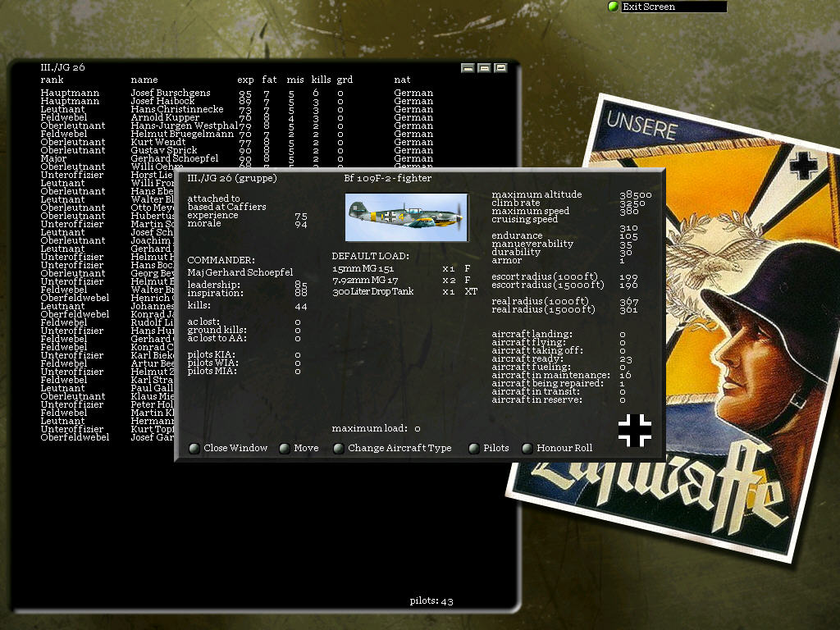The height and width of the screenshot is (630, 840).
Task: Click the '300 Liter Drop Tank' load entry
Action: click(x=373, y=291)
